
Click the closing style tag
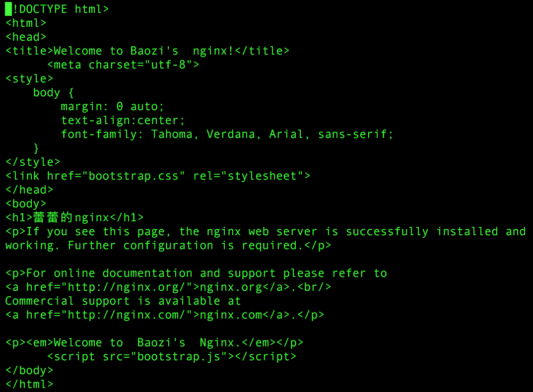[33, 162]
